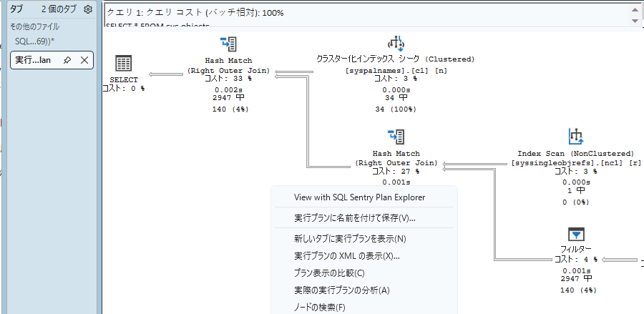This screenshot has width=644, height=314.
Task: Close the execution plan tab
Action: [84, 60]
